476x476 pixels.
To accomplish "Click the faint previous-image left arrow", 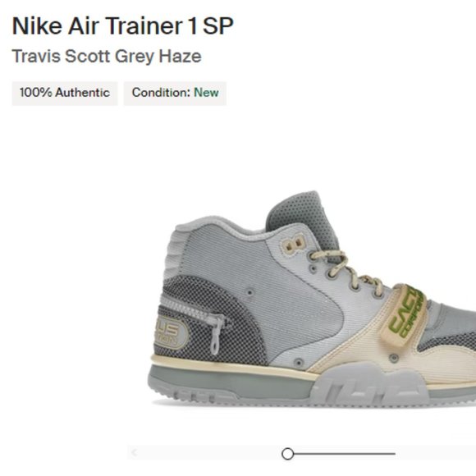I will [134, 453].
